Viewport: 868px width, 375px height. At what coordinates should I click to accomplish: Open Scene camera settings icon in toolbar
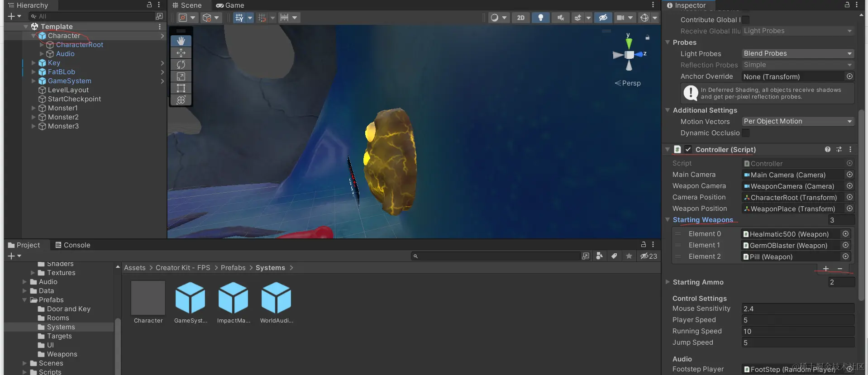click(621, 18)
